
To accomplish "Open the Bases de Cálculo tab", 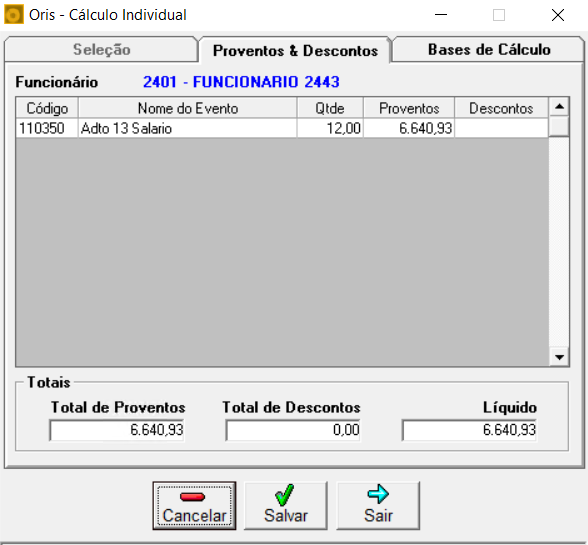I will (489, 50).
